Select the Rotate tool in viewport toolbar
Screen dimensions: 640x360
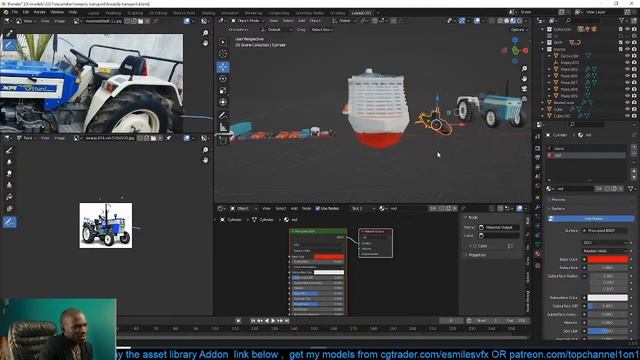point(223,78)
